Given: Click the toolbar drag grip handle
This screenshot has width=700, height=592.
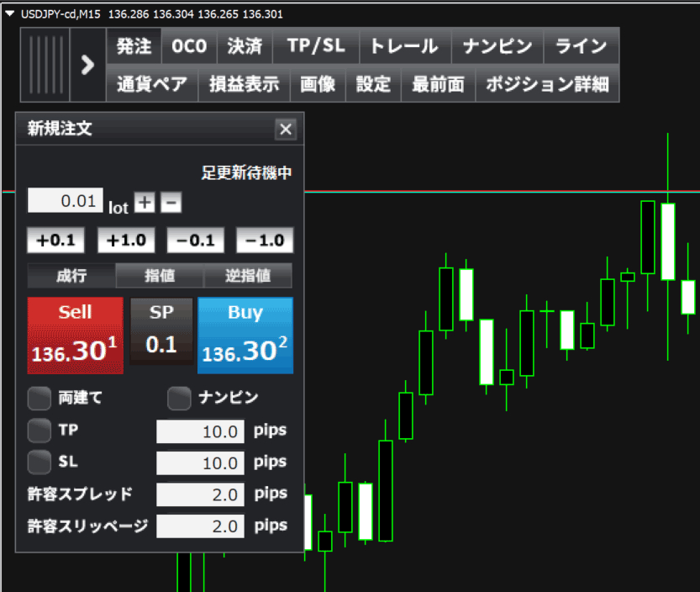Looking at the screenshot, I should [x=45, y=65].
